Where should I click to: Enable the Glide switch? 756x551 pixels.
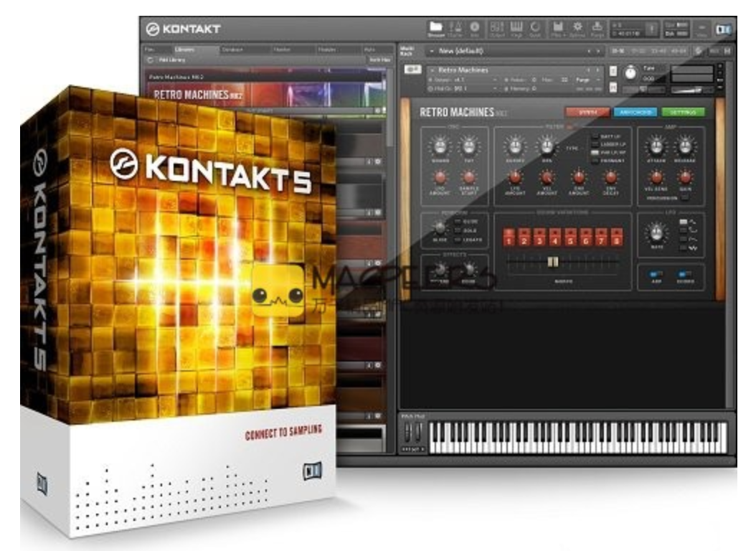coord(458,222)
